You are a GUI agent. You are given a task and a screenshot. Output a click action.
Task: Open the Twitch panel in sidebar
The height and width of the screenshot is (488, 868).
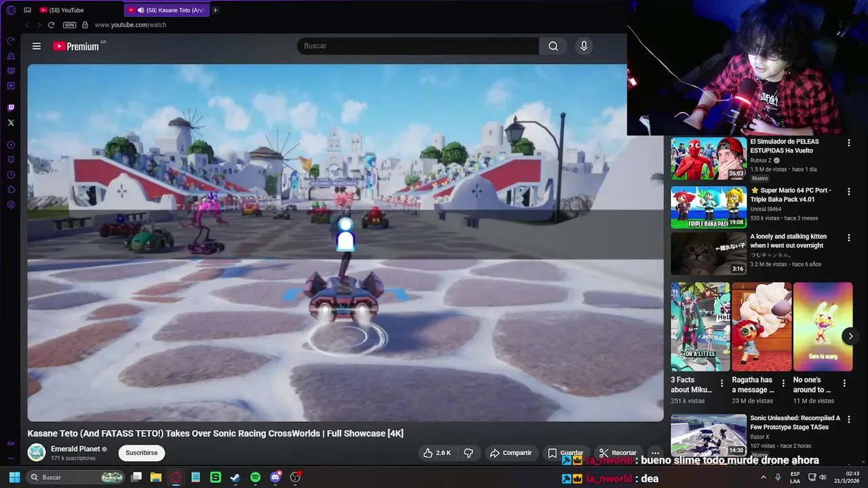[x=11, y=108]
